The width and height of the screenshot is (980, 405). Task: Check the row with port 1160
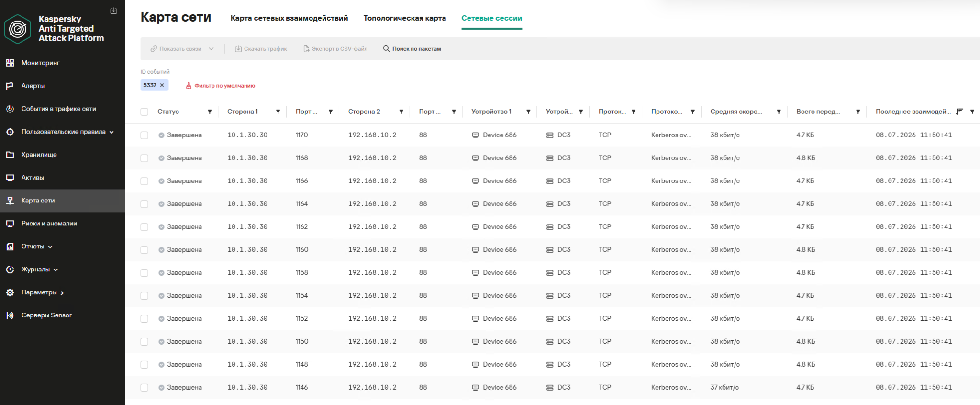144,250
